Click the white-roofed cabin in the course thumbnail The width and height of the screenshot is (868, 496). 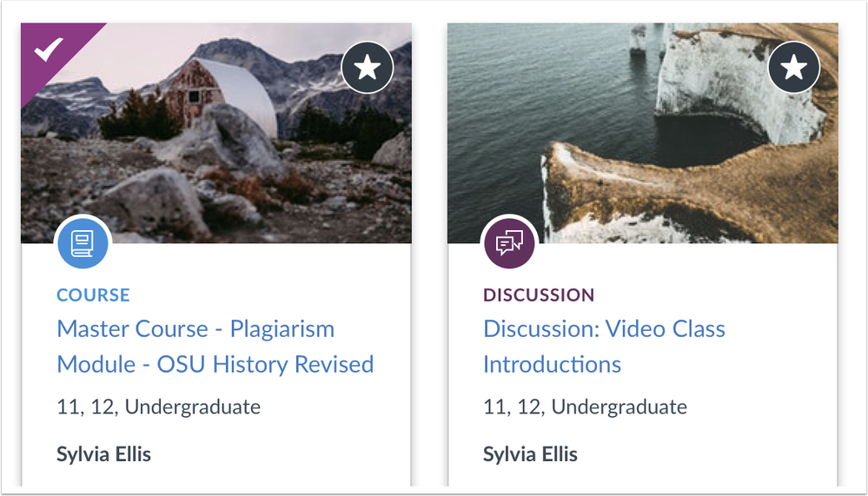pyautogui.click(x=235, y=96)
